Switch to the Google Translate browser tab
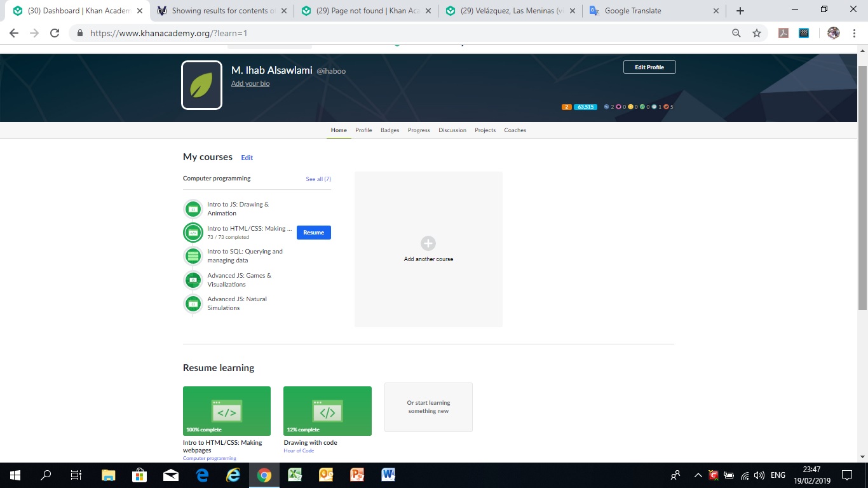The height and width of the screenshot is (488, 868). (654, 11)
